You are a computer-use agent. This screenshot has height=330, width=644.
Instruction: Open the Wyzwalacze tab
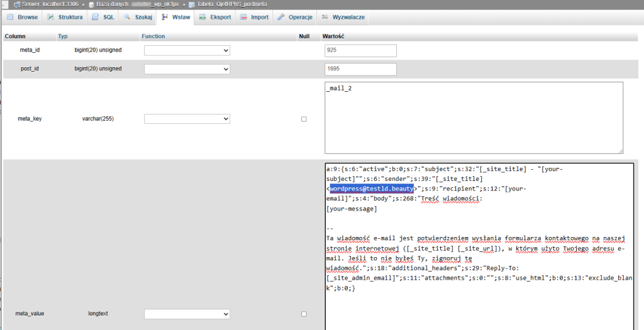pos(343,17)
